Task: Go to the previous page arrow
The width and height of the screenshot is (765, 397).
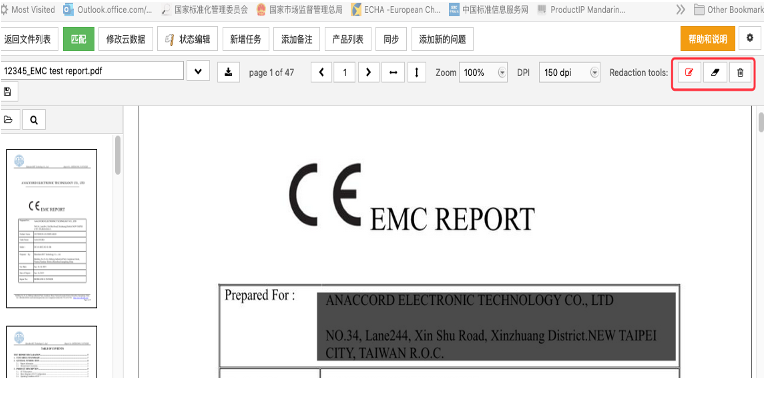Action: (322, 72)
